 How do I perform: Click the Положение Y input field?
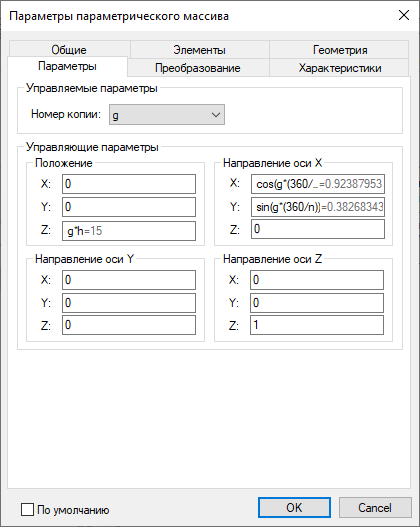(x=129, y=207)
